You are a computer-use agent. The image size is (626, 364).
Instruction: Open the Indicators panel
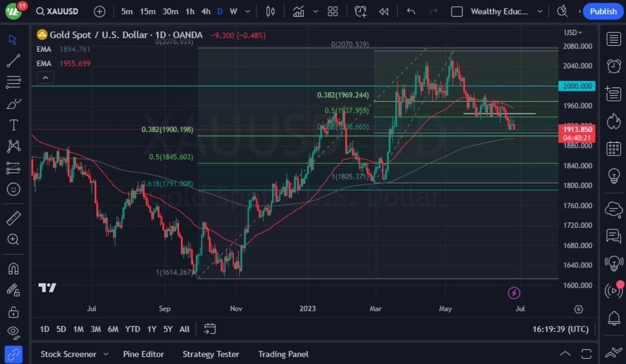coord(298,11)
